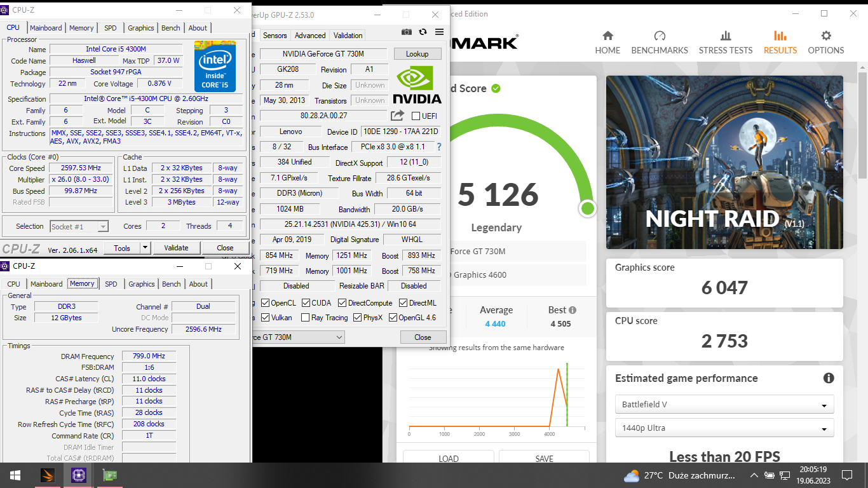
Task: Select 3DMark RESULTS navigation icon
Action: [x=780, y=36]
